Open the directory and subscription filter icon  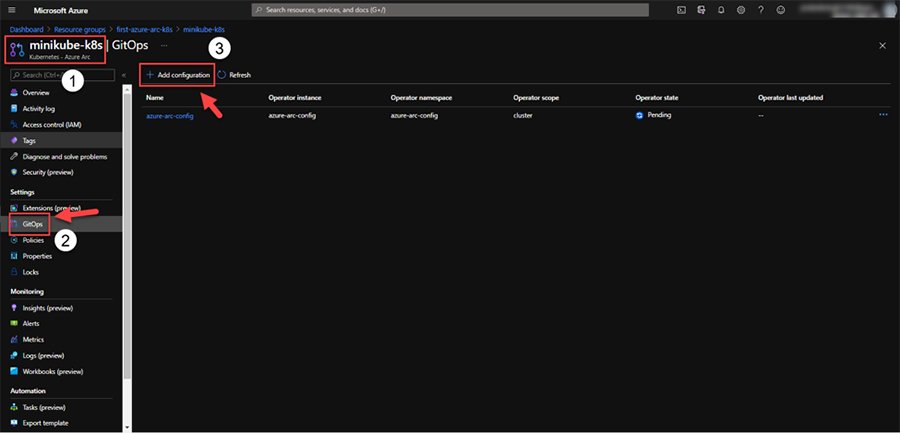tap(701, 10)
